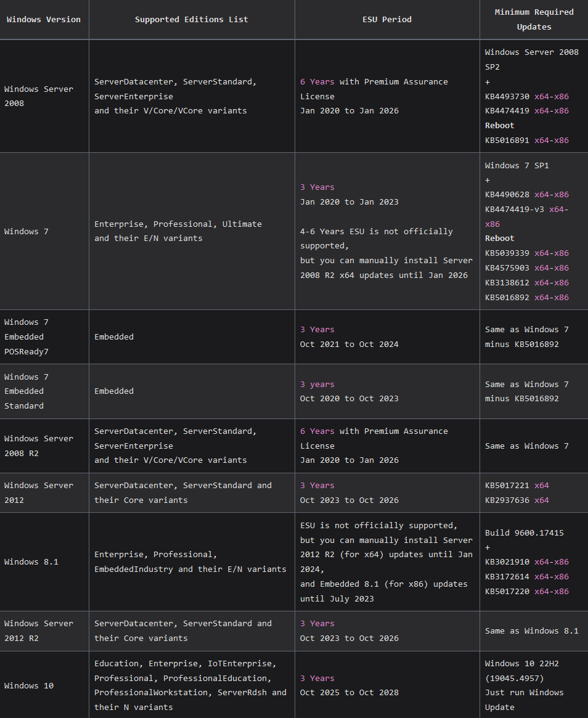Click the "Windows Version" column header

coord(44,20)
